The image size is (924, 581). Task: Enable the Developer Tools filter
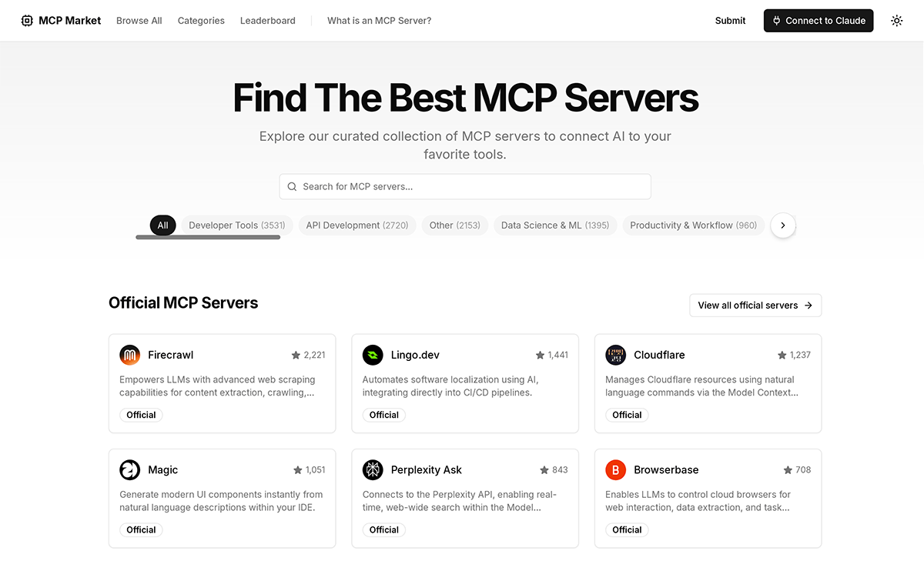point(236,225)
